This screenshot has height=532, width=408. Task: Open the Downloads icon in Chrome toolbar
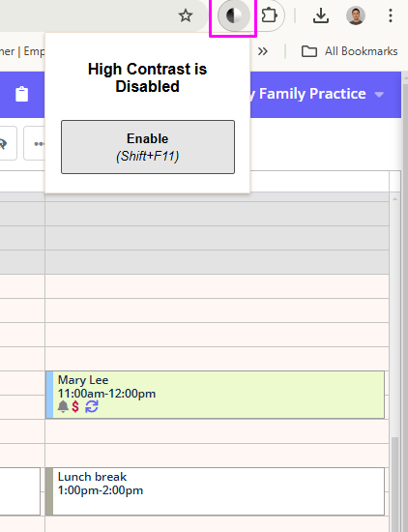pyautogui.click(x=320, y=15)
